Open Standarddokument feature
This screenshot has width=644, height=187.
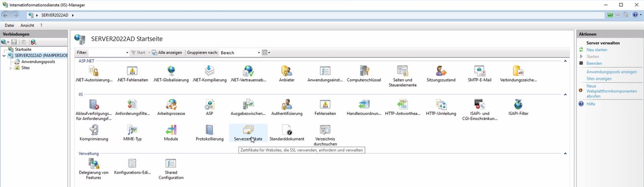[287, 133]
